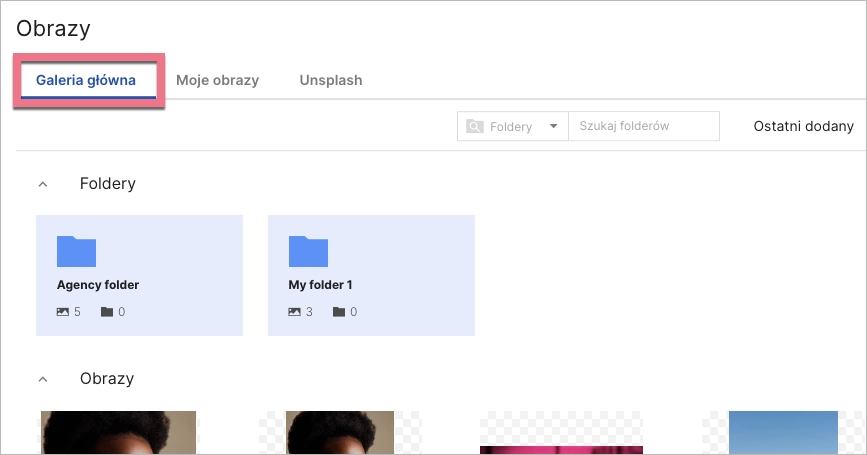
Task: Select the blue sky image thumbnail
Action: (x=782, y=433)
